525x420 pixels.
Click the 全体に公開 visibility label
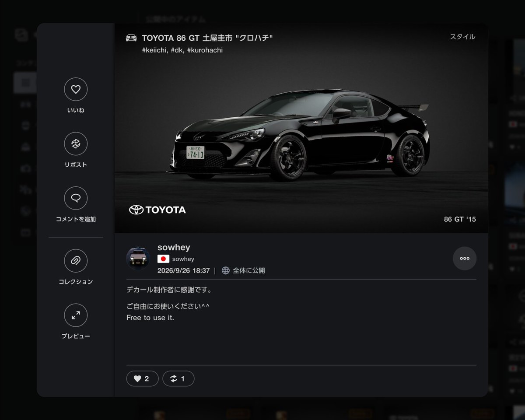click(x=248, y=270)
